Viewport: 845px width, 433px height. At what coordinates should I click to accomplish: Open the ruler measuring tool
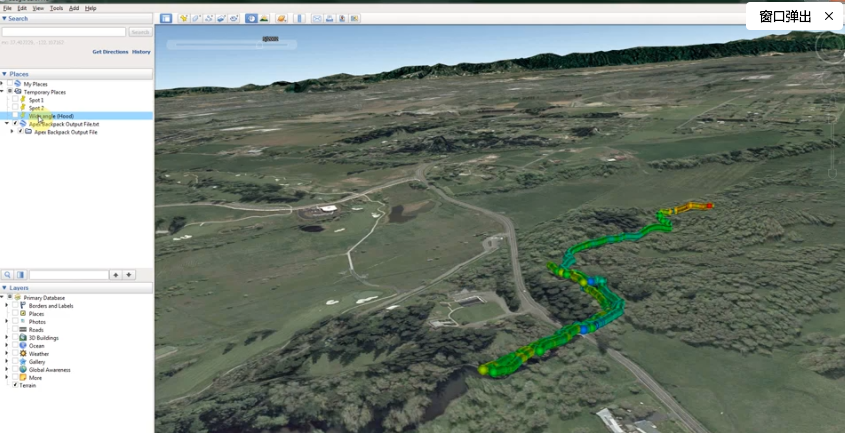pos(299,18)
